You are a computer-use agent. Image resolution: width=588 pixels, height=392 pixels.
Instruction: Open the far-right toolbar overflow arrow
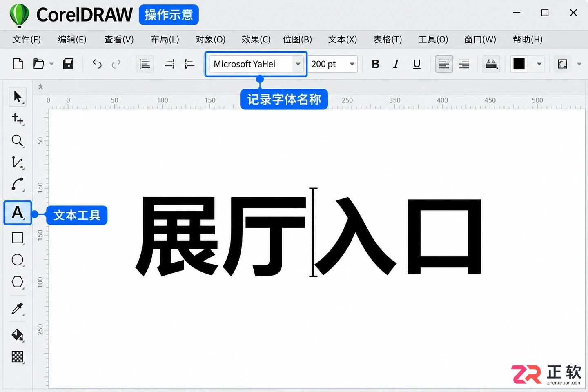tap(579, 64)
